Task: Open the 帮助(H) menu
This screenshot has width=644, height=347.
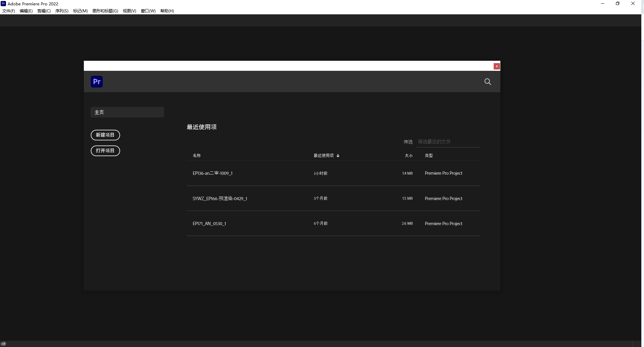Action: point(167,11)
